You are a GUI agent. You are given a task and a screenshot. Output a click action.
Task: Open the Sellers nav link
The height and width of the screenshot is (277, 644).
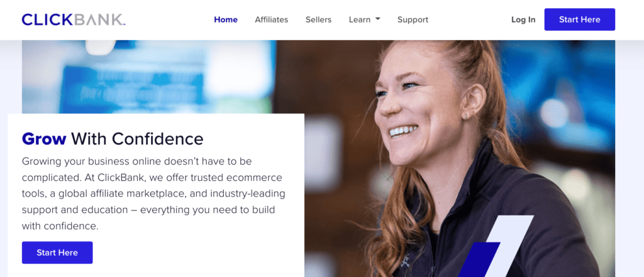click(x=318, y=19)
